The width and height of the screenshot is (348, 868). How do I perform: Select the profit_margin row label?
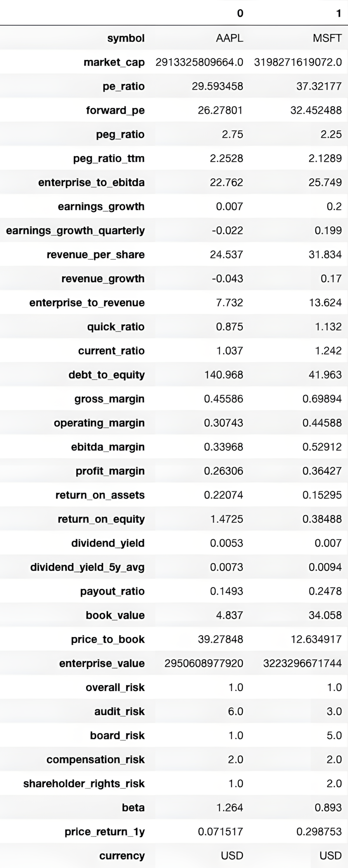pyautogui.click(x=110, y=471)
